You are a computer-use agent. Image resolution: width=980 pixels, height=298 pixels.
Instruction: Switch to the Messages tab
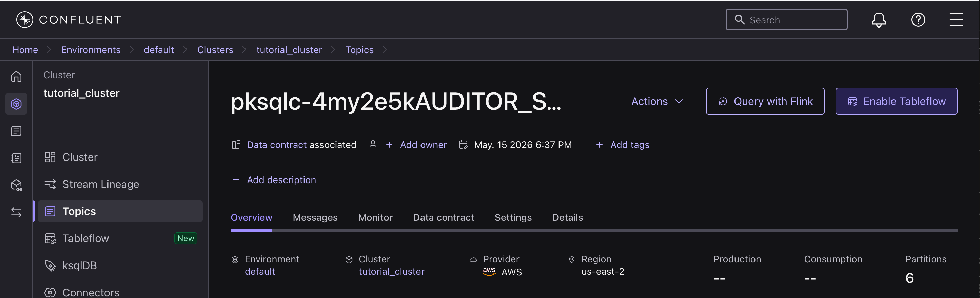pyautogui.click(x=315, y=217)
